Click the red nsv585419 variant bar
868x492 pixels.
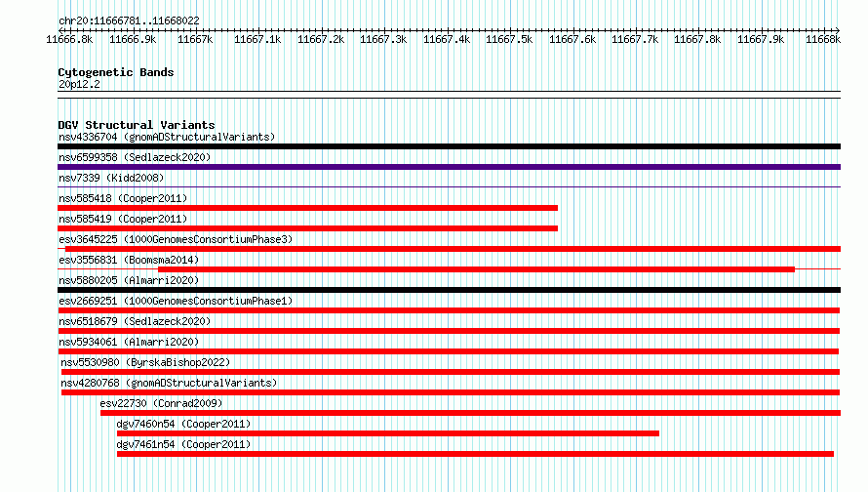[308, 228]
